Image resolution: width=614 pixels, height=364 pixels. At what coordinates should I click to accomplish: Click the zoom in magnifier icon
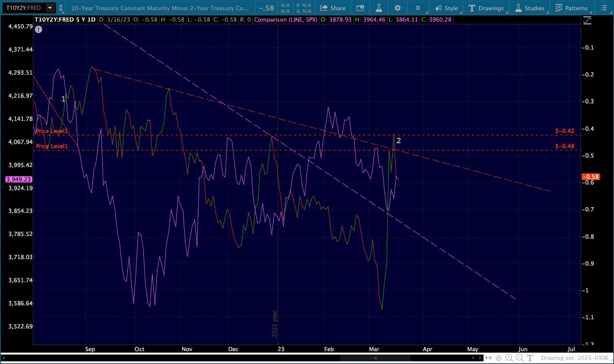pyautogui.click(x=509, y=358)
